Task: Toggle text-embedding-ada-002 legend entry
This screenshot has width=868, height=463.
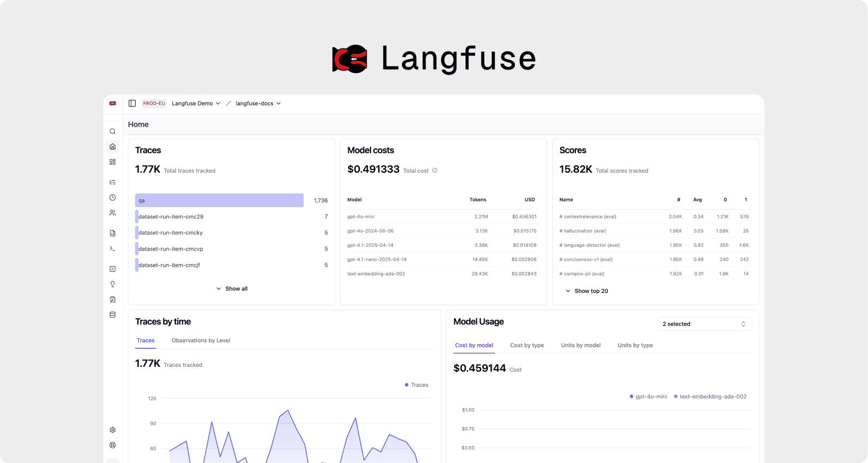Action: (710, 397)
